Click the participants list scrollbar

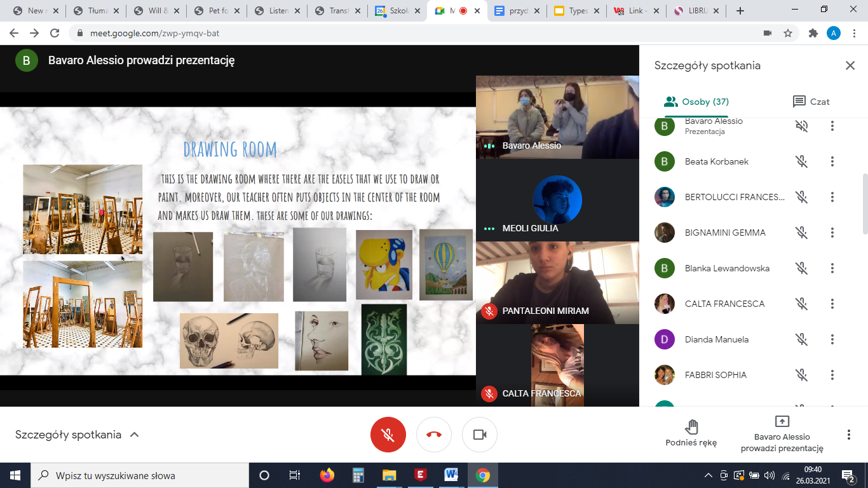coord(864,203)
